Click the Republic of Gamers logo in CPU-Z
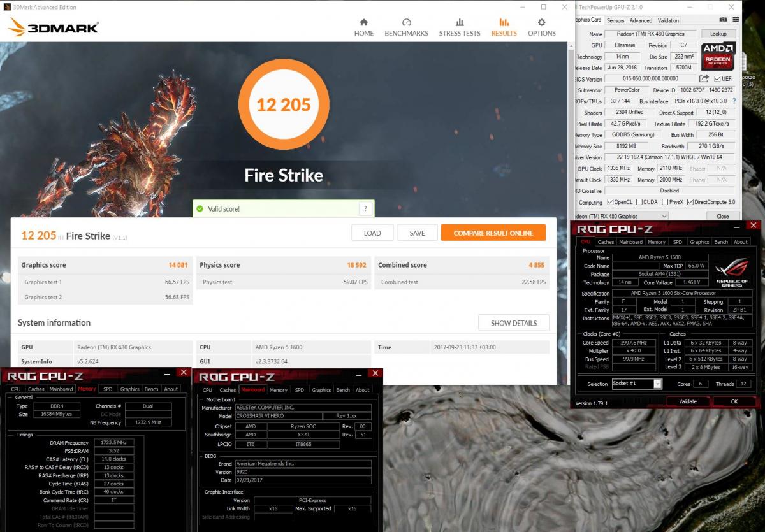 (732, 273)
